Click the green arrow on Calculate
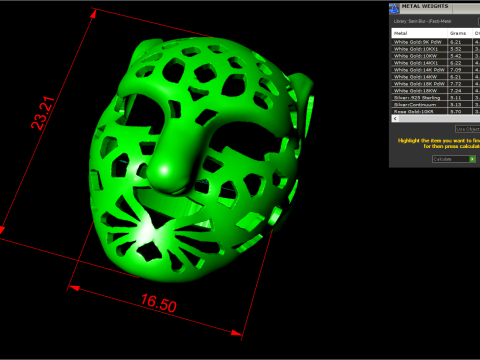 click(x=472, y=159)
